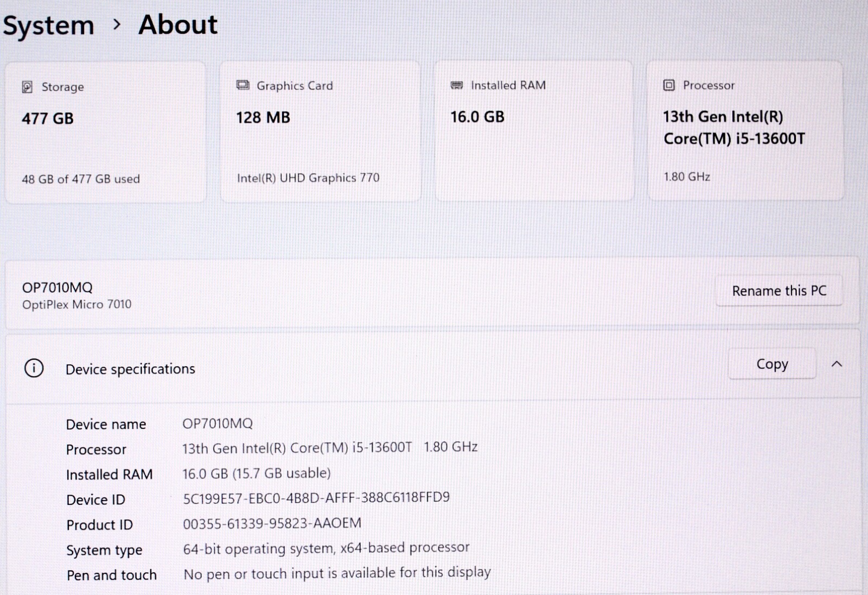The width and height of the screenshot is (868, 595).
Task: Click the Installed RAM label in specifications
Action: click(x=109, y=475)
